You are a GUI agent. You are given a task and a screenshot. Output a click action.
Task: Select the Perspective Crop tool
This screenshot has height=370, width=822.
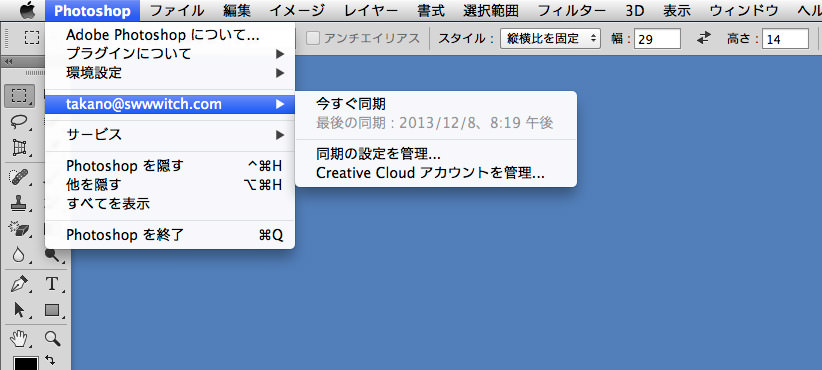click(x=20, y=148)
